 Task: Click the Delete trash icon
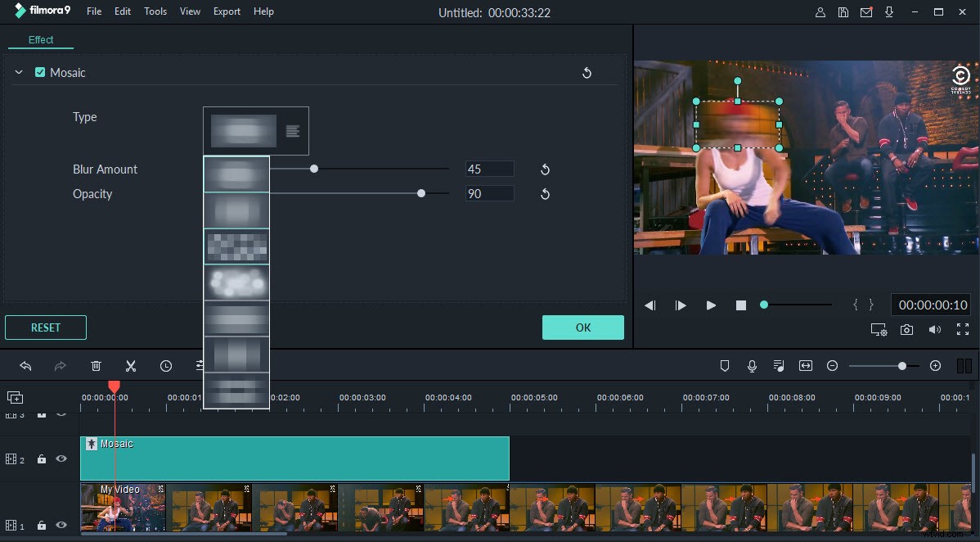[x=96, y=366]
